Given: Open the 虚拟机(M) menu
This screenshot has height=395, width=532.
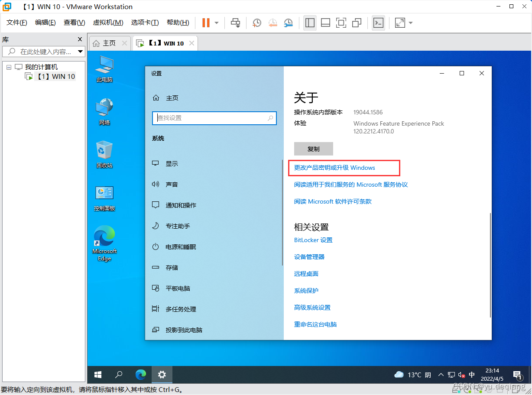Looking at the screenshot, I should 108,23.
